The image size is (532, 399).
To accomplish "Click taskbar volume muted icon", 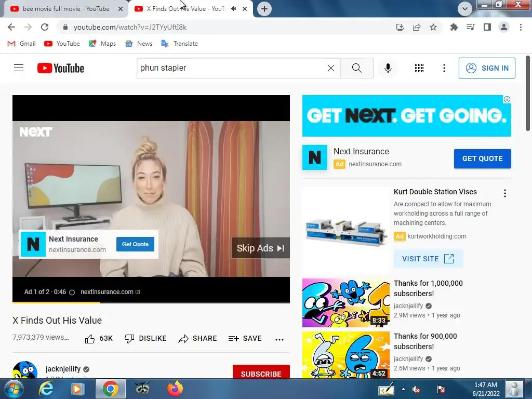I will tap(416, 390).
